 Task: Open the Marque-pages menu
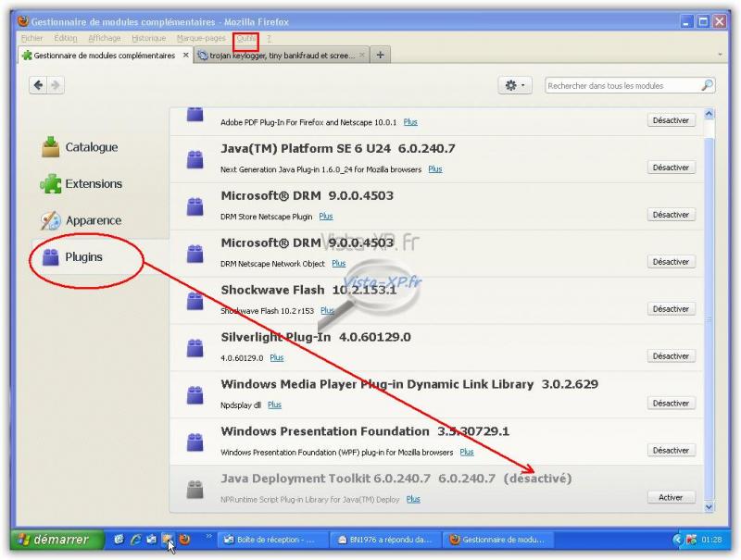(x=201, y=38)
